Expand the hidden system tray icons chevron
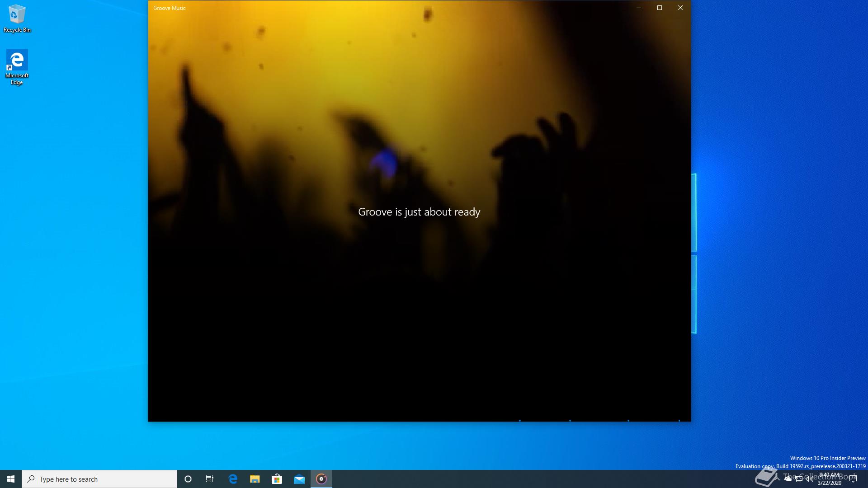This screenshot has width=868, height=488. (777, 479)
